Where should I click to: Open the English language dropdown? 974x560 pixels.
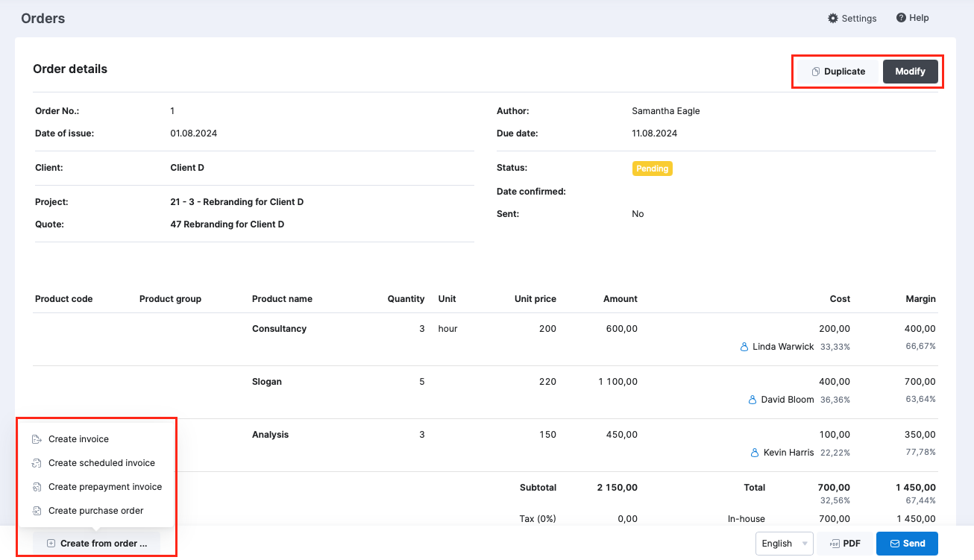click(784, 544)
